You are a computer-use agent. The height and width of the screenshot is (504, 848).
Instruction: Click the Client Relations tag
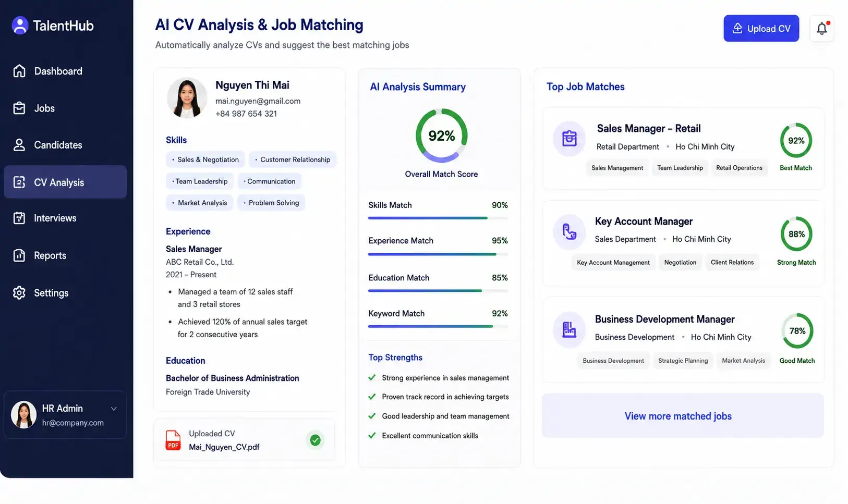(x=732, y=263)
